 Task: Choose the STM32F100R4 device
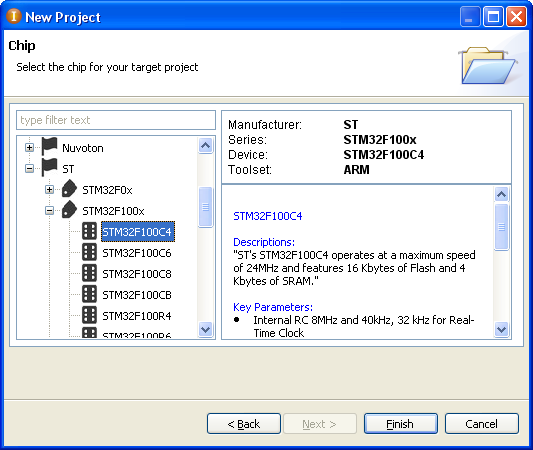[x=137, y=316]
